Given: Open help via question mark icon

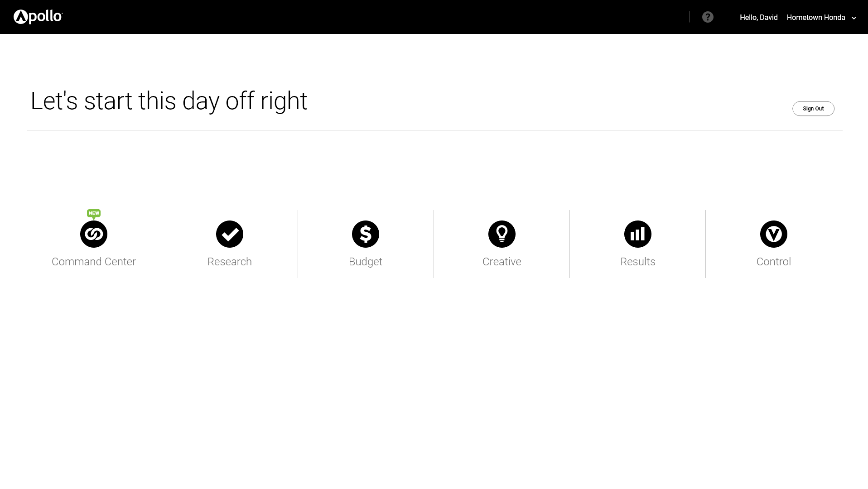Looking at the screenshot, I should (x=708, y=17).
